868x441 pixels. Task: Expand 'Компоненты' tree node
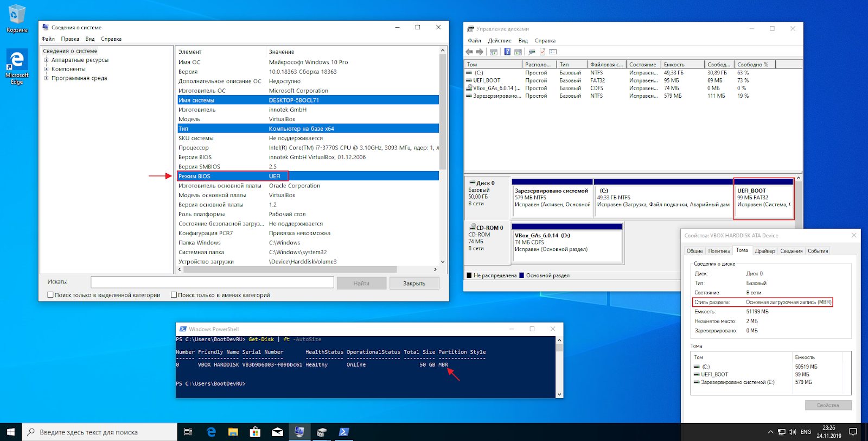tap(47, 69)
